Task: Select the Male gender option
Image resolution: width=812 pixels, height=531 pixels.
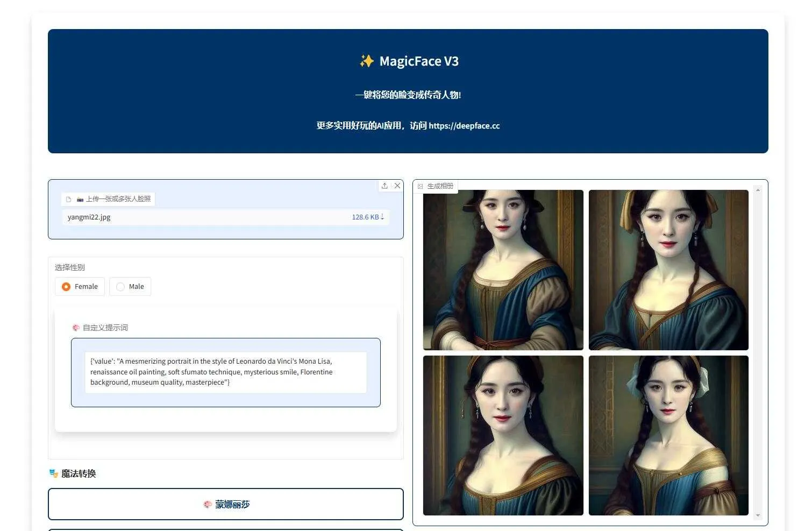Action: tap(130, 287)
